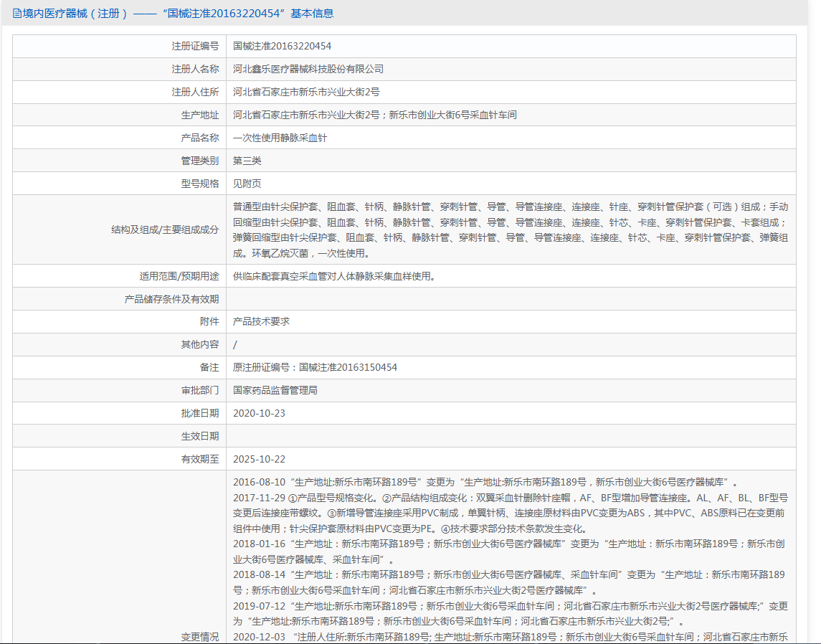This screenshot has height=644, width=821.
Task: Click the 境内医疗器械（注册）基本信息 header title
Action: 178,14
